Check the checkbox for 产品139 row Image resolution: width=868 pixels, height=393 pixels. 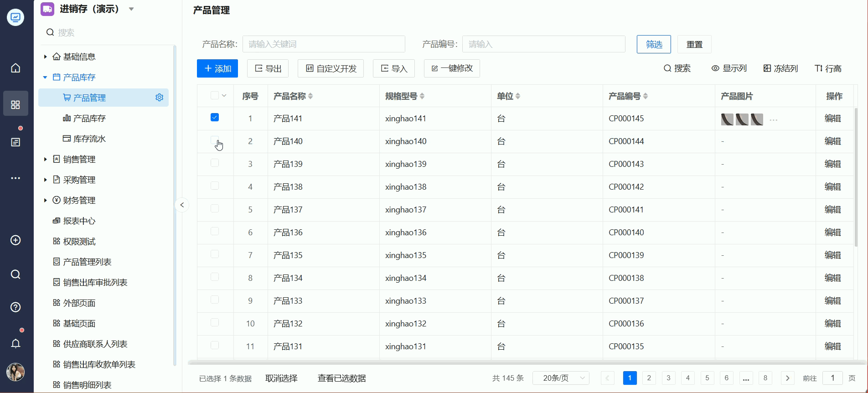tap(215, 163)
